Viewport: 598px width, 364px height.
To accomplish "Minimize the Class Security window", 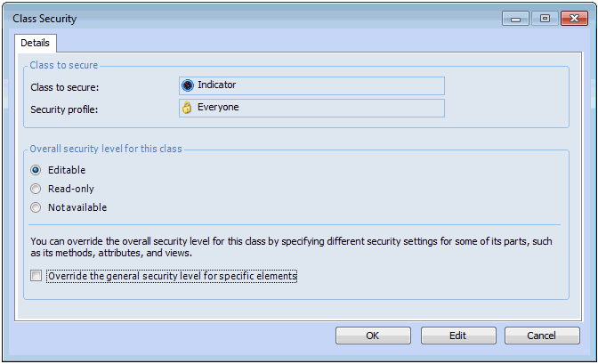I will (516, 18).
